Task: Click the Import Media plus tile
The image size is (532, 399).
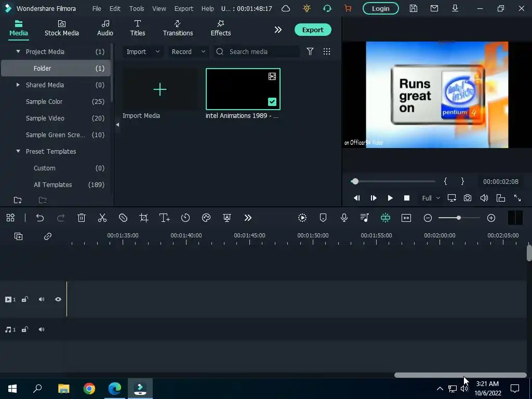Action: pos(160,89)
